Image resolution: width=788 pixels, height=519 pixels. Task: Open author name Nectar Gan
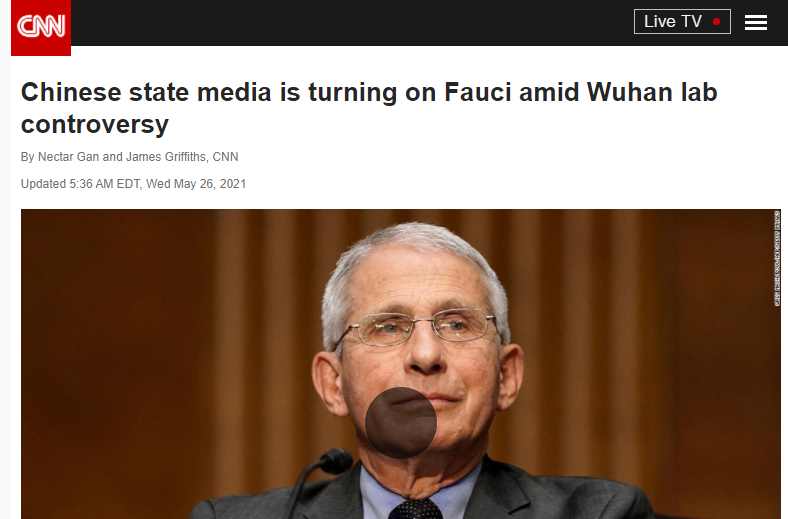(x=68, y=157)
